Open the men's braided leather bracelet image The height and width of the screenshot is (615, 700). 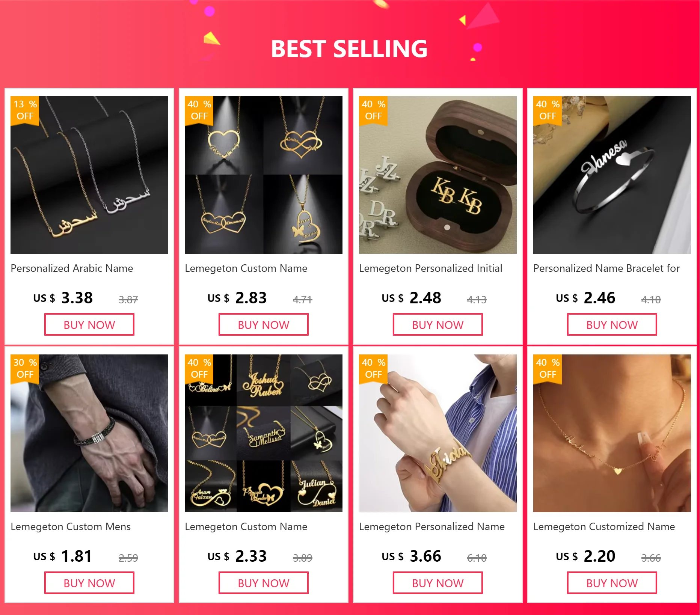[89, 433]
